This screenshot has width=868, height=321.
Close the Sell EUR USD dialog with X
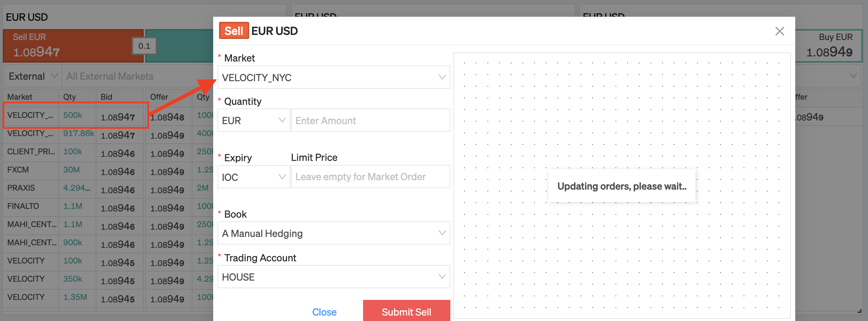coord(779,31)
